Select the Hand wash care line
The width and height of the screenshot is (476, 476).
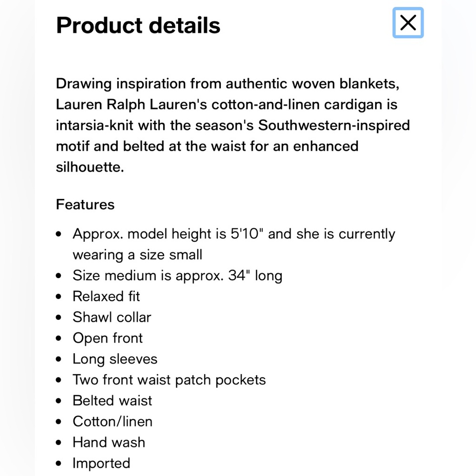(x=109, y=442)
